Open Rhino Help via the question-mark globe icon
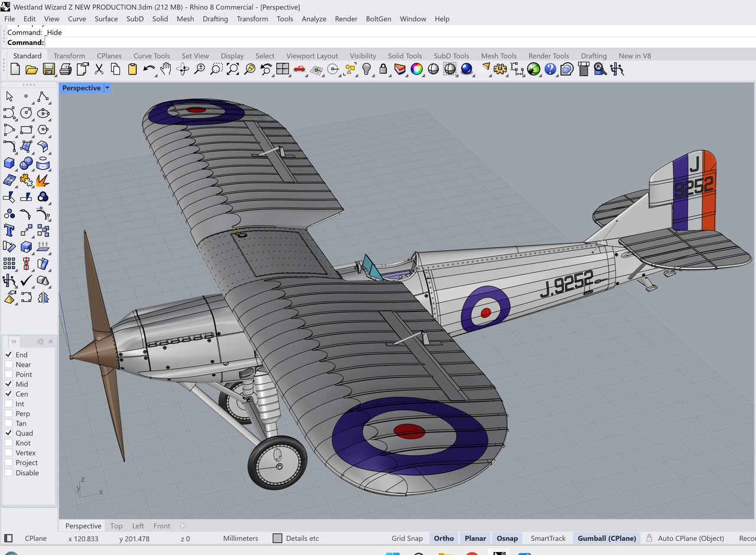Screen dimensions: 756x555 point(551,69)
